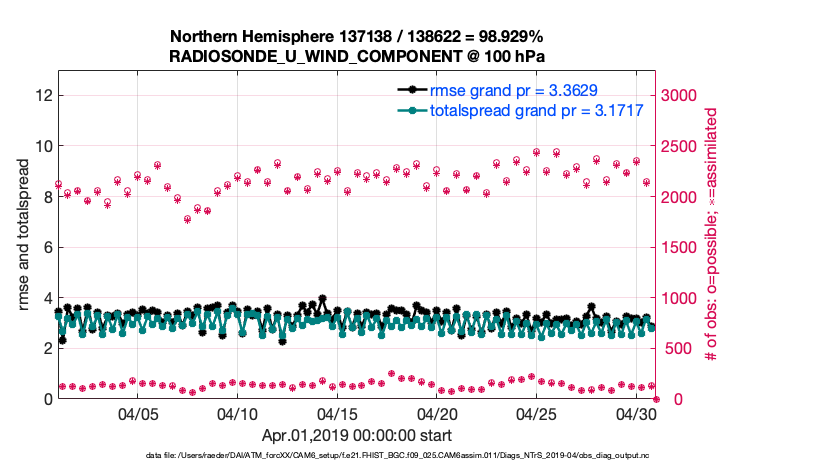Click the 'Apr.01,2019 00:00:00 start' x-axis label
Viewport: 830px width, 470px height.
pyautogui.click(x=357, y=435)
